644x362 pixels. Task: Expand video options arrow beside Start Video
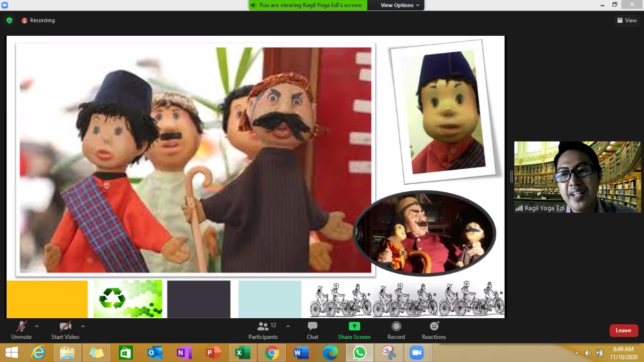[83, 326]
